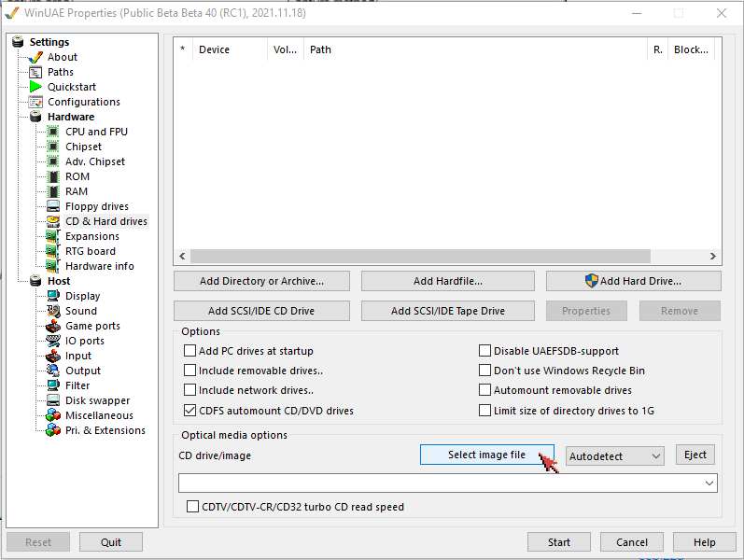This screenshot has height=560, width=744.
Task: Go to Floppy drives page
Action: (97, 206)
